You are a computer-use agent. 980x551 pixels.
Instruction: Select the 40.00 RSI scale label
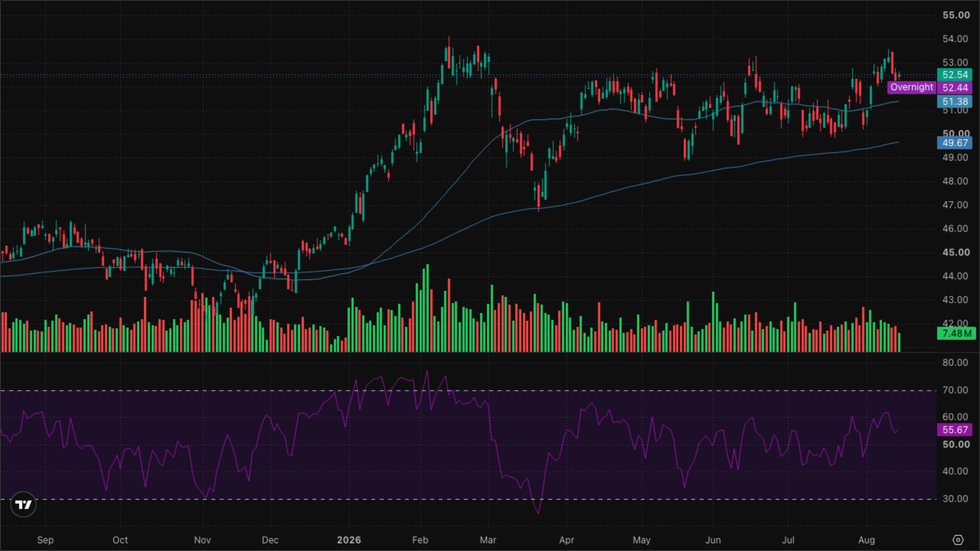click(x=955, y=471)
